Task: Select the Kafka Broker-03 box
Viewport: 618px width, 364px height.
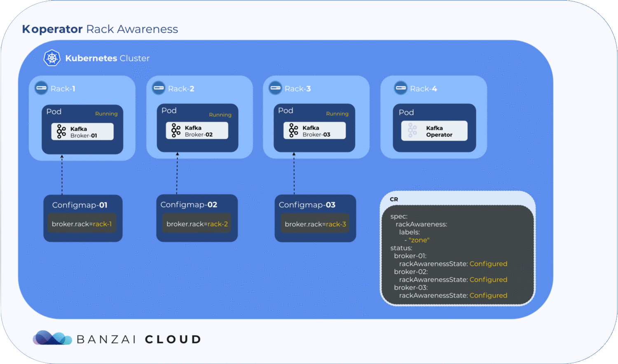Action: click(314, 131)
